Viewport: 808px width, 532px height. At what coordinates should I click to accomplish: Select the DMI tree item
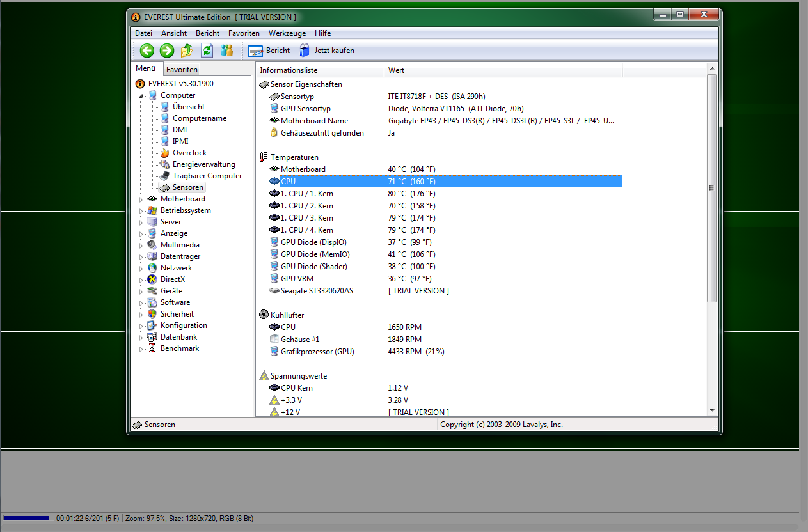(x=180, y=130)
